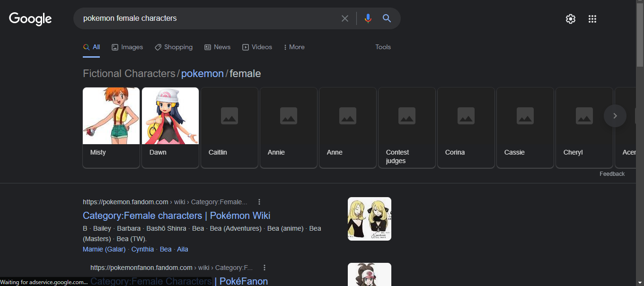
Task: Clear the search box with X icon
Action: [345, 18]
